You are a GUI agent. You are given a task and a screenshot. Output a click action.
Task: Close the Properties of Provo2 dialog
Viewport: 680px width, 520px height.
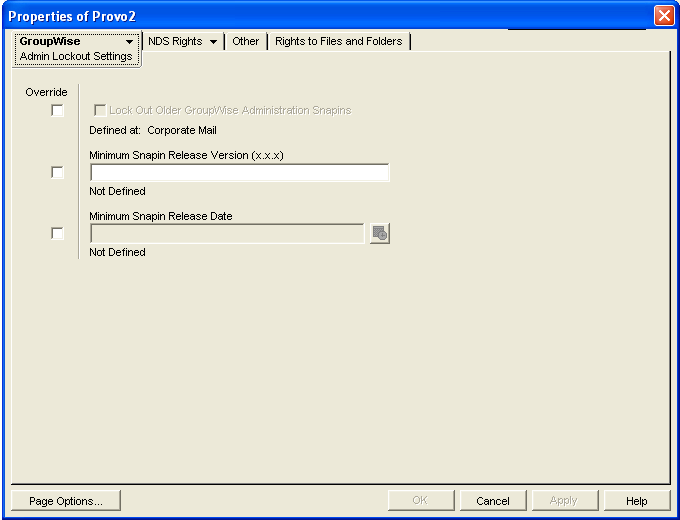coord(664,16)
